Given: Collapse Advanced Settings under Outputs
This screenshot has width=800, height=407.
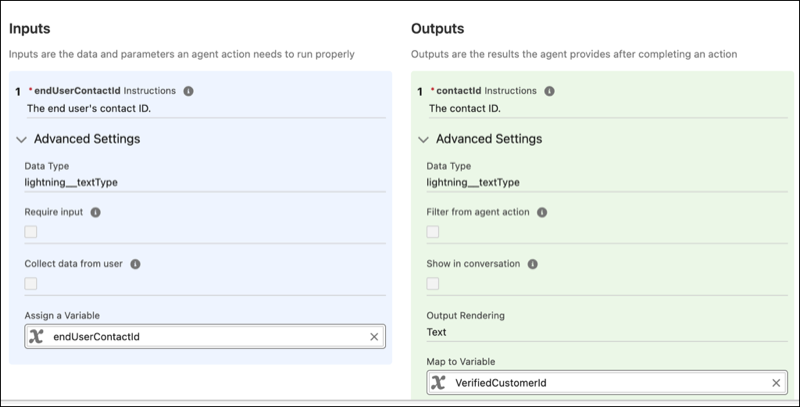Looking at the screenshot, I should tap(423, 139).
